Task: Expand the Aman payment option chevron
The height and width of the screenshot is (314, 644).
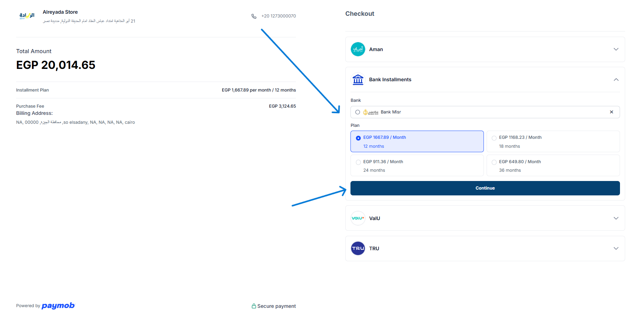Action: 616,49
